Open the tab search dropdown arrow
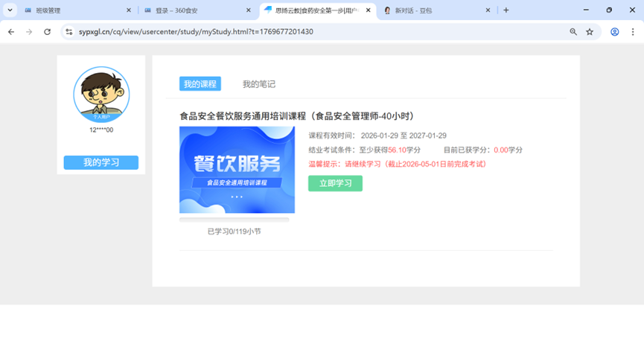 pyautogui.click(x=10, y=10)
